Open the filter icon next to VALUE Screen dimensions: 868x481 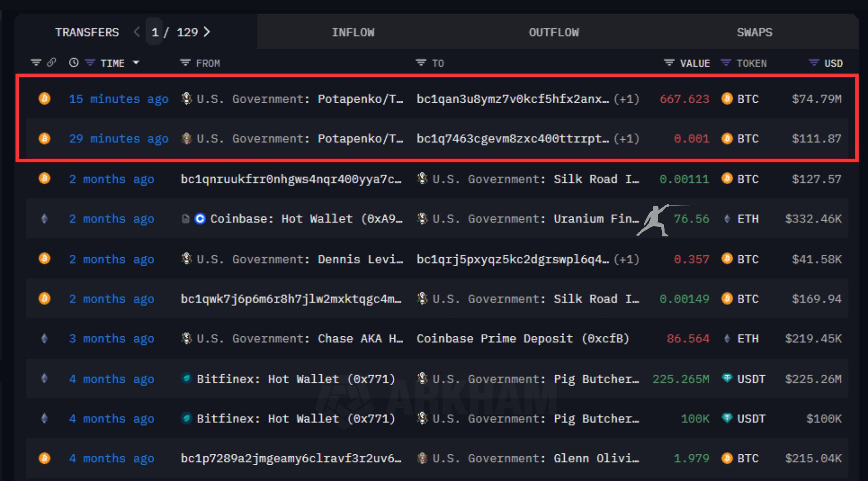pyautogui.click(x=669, y=63)
